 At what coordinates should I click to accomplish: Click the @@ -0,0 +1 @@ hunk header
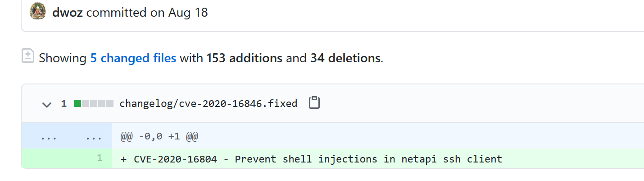tap(159, 136)
